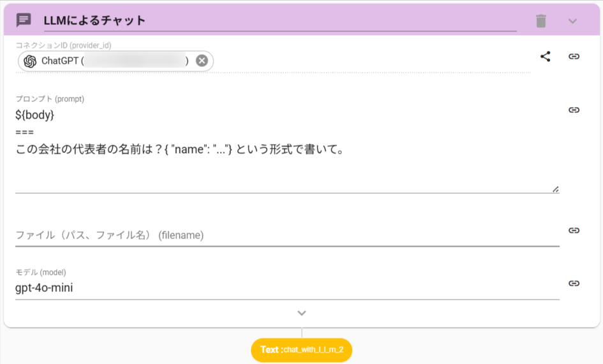
Task: Click the share icon beside the connection ID
Action: (x=545, y=56)
